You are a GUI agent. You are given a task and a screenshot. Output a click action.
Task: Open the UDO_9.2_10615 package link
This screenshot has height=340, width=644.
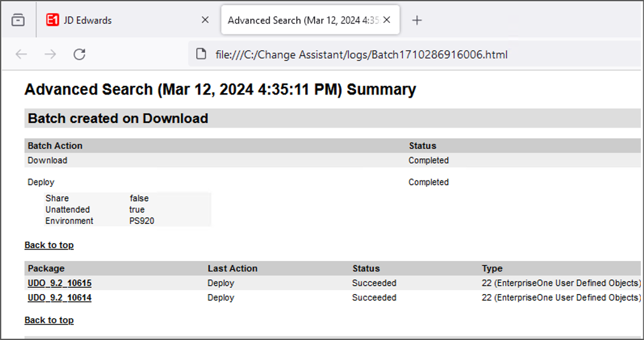click(x=59, y=283)
